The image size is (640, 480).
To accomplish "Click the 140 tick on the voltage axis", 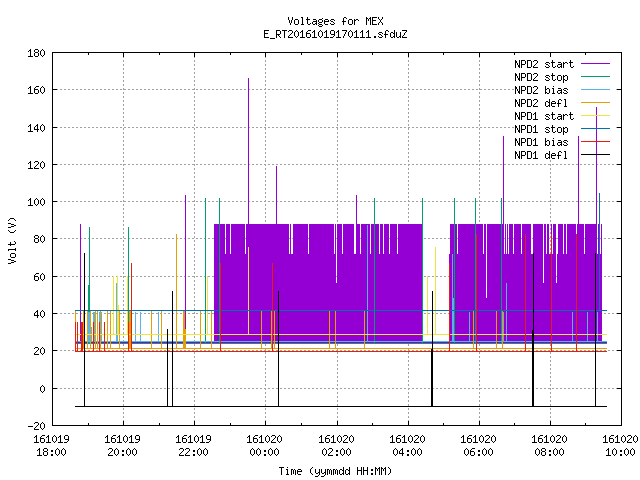I will [36, 128].
